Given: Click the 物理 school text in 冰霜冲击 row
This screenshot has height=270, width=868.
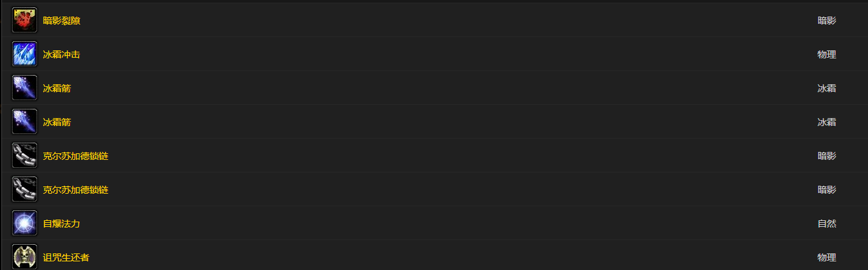Looking at the screenshot, I should click(827, 54).
